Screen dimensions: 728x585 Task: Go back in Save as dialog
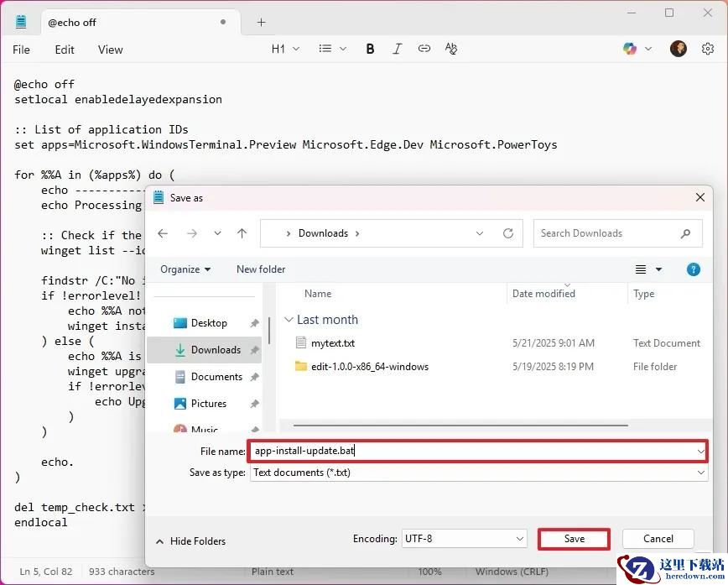[163, 233]
